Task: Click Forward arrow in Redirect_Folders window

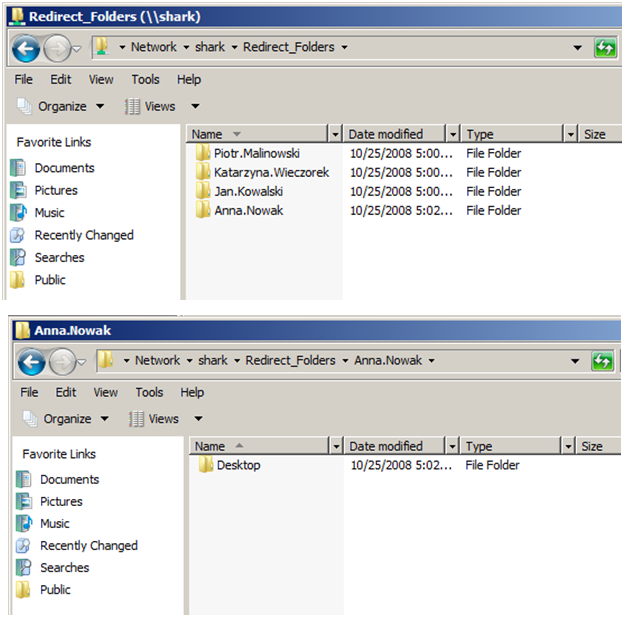Action: [57, 49]
